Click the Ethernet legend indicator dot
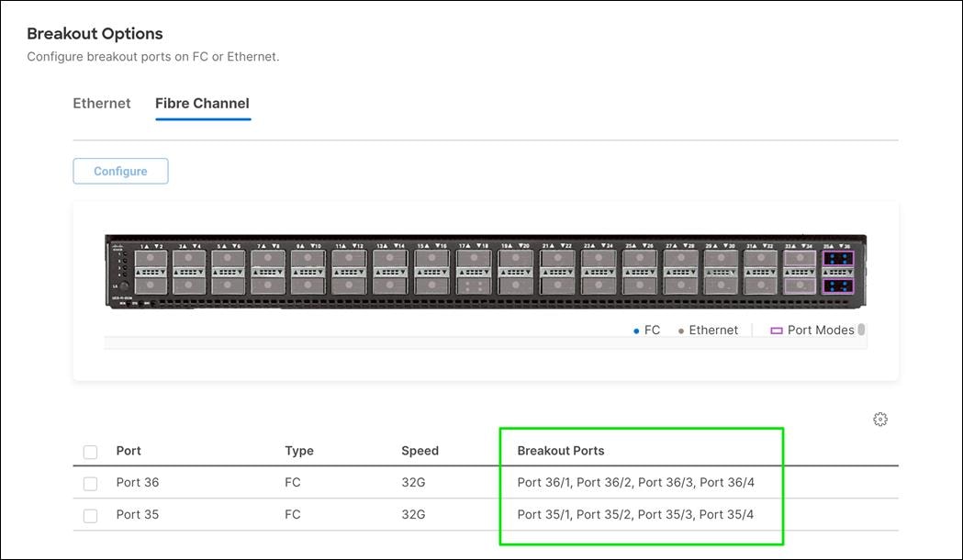This screenshot has width=963, height=560. pos(681,330)
